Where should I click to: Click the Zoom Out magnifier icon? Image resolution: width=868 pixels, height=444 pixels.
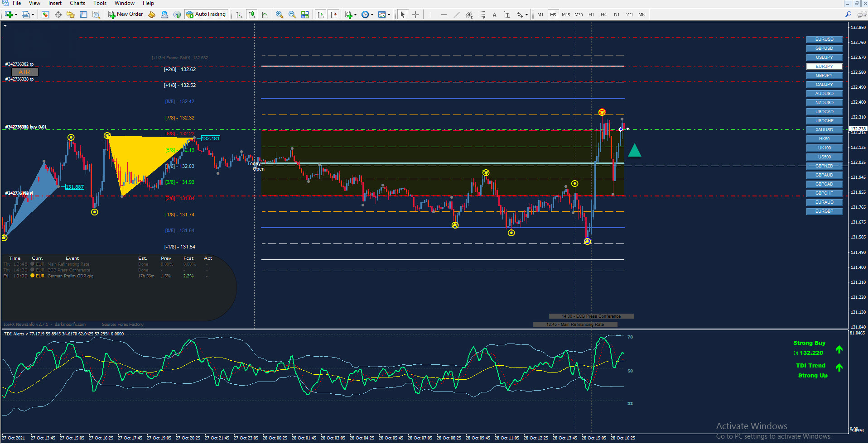coord(292,14)
